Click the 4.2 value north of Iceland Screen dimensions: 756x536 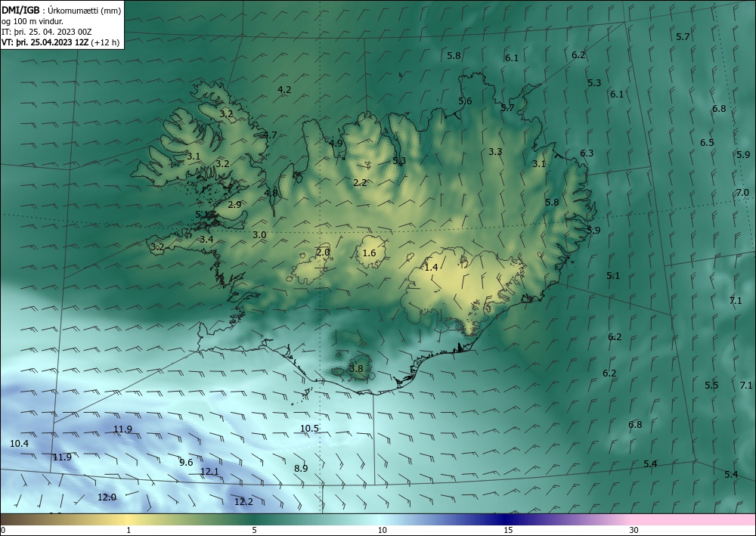(284, 90)
